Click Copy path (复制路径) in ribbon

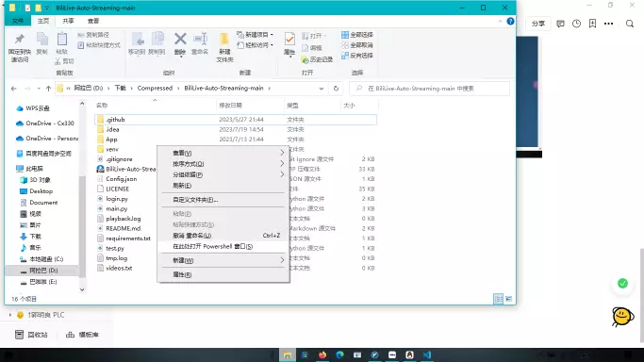(x=93, y=35)
